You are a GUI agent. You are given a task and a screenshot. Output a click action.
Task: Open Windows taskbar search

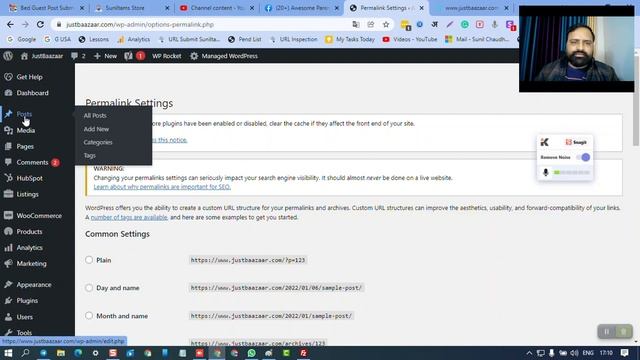point(25,353)
